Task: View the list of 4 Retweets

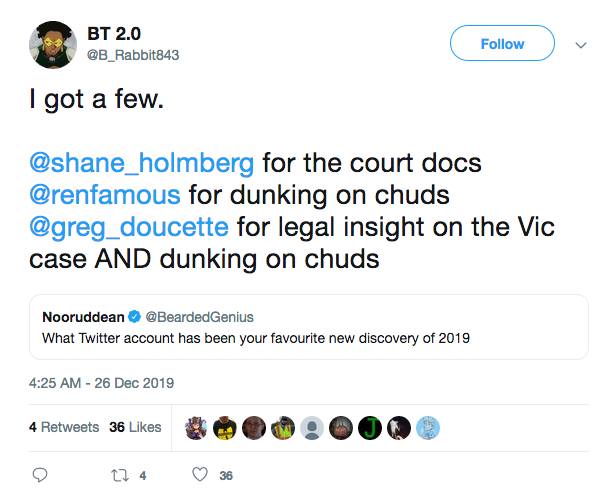Action: (64, 427)
